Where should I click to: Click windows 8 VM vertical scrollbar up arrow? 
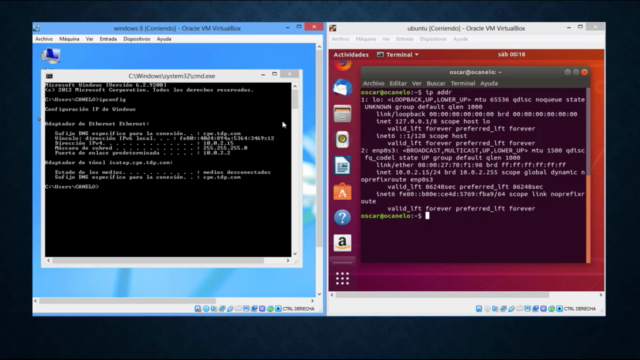pos(319,47)
